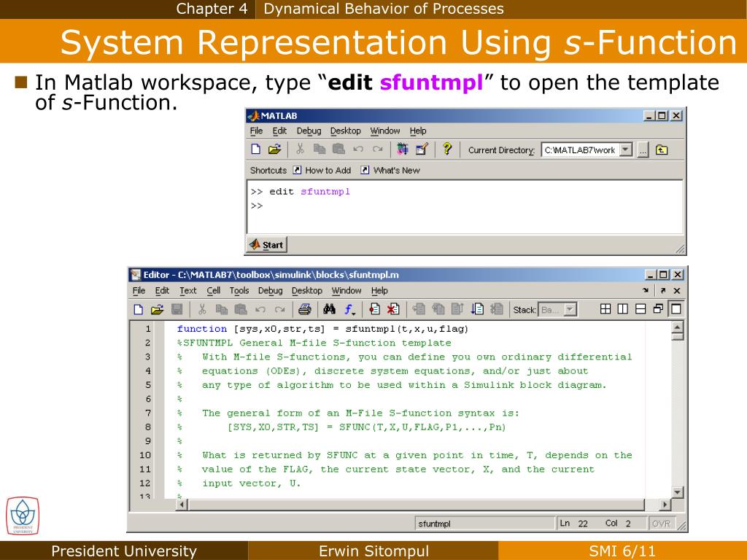747x560 pixels.
Task: Select float layout icon in Editor
Action: [658, 309]
